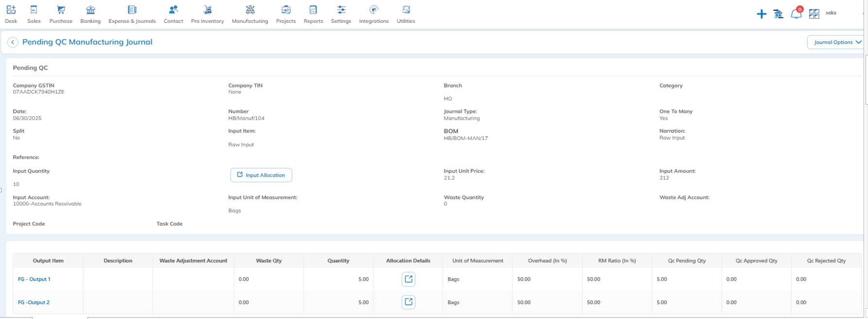
Task: Select the Input Quantity value 10
Action: 16,184
